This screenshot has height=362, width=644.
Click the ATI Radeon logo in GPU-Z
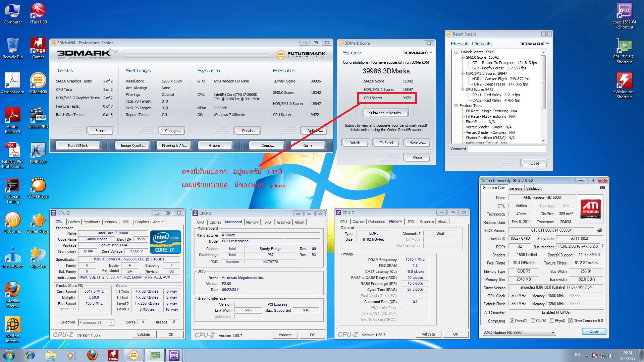point(590,209)
